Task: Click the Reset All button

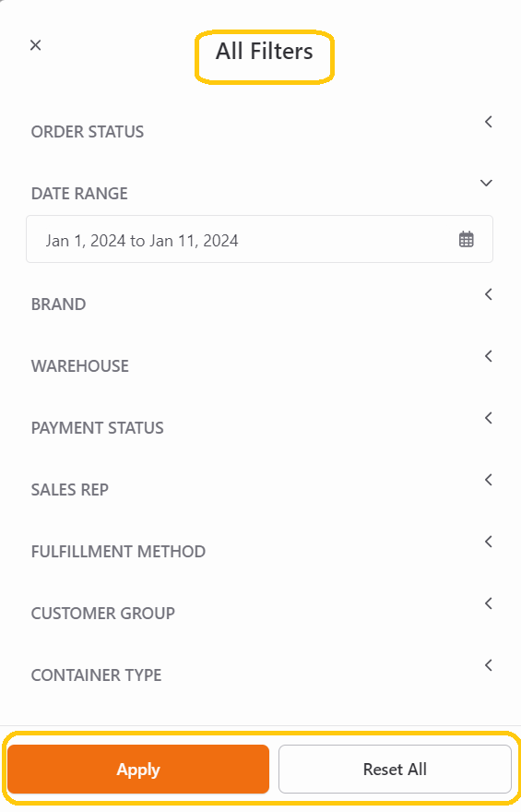Action: point(395,769)
